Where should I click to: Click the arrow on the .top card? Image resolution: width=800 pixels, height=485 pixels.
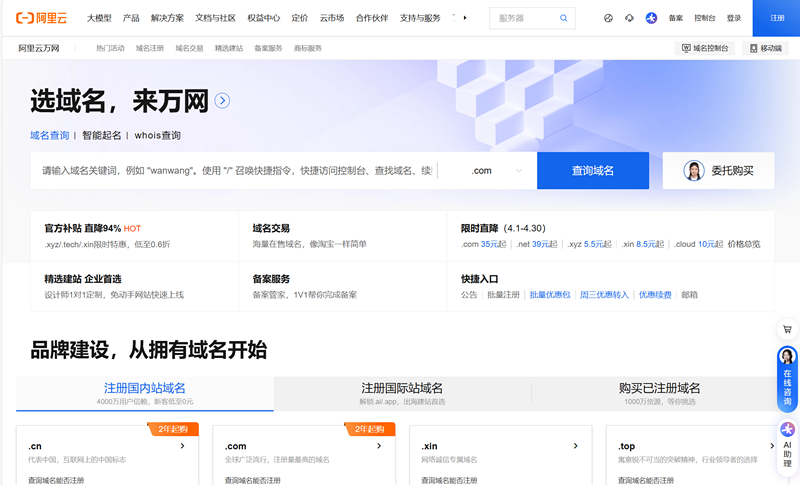[771, 446]
